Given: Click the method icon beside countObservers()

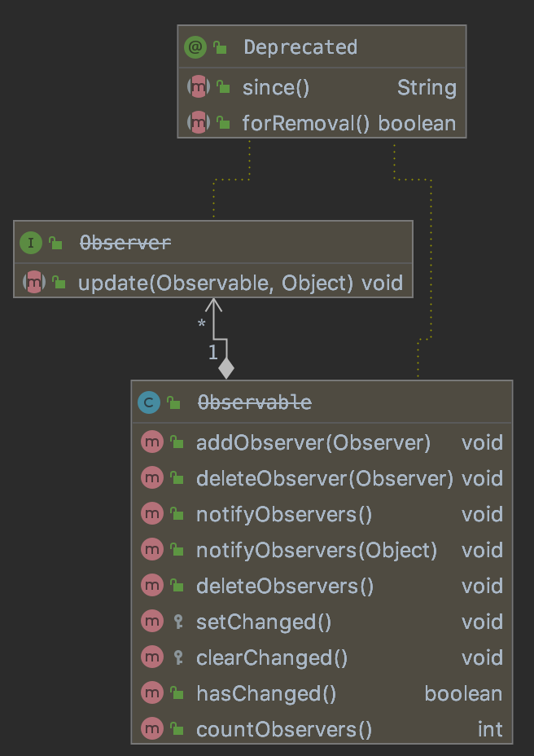Looking at the screenshot, I should click(x=151, y=730).
